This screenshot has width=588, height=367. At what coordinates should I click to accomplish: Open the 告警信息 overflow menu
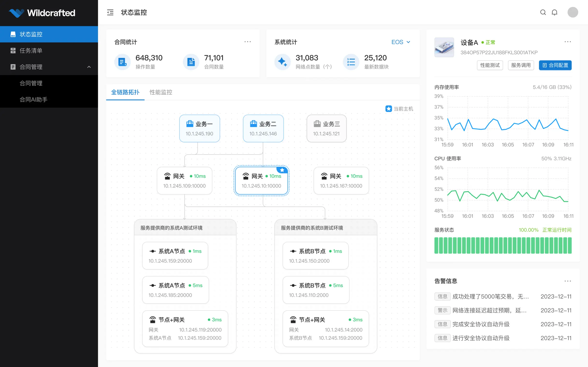pyautogui.click(x=568, y=281)
